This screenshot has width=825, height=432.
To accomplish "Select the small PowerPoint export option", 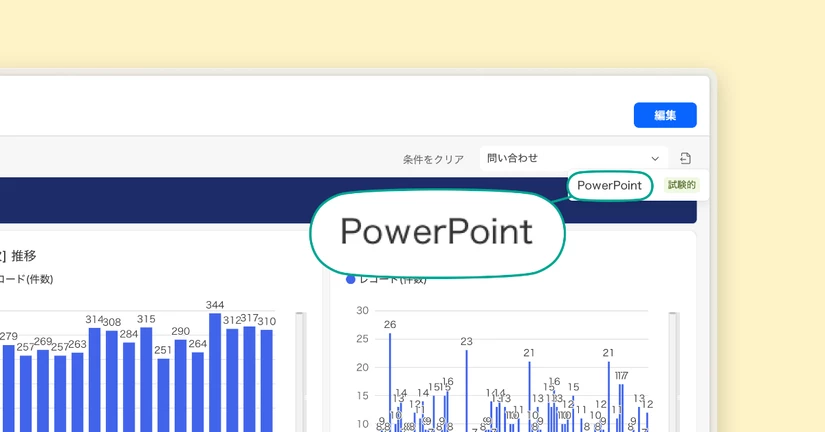I will pyautogui.click(x=609, y=185).
